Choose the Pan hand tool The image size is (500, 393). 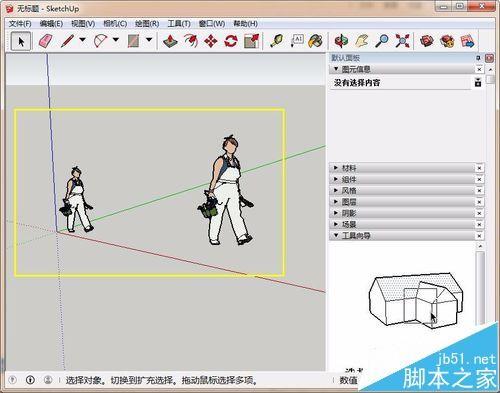[362, 41]
